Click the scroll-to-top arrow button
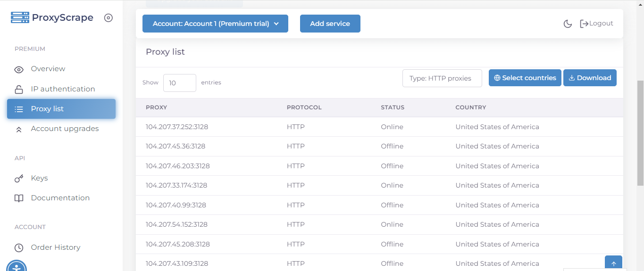This screenshot has width=644, height=271. click(x=613, y=263)
